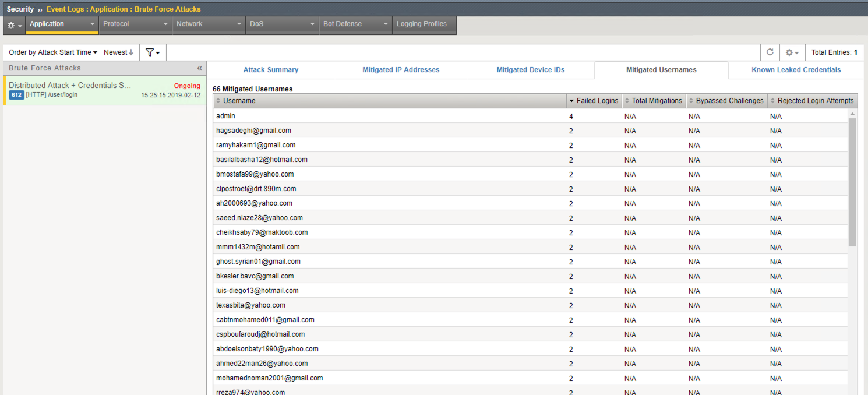Click scrollbar up arrow of username table

click(853, 114)
